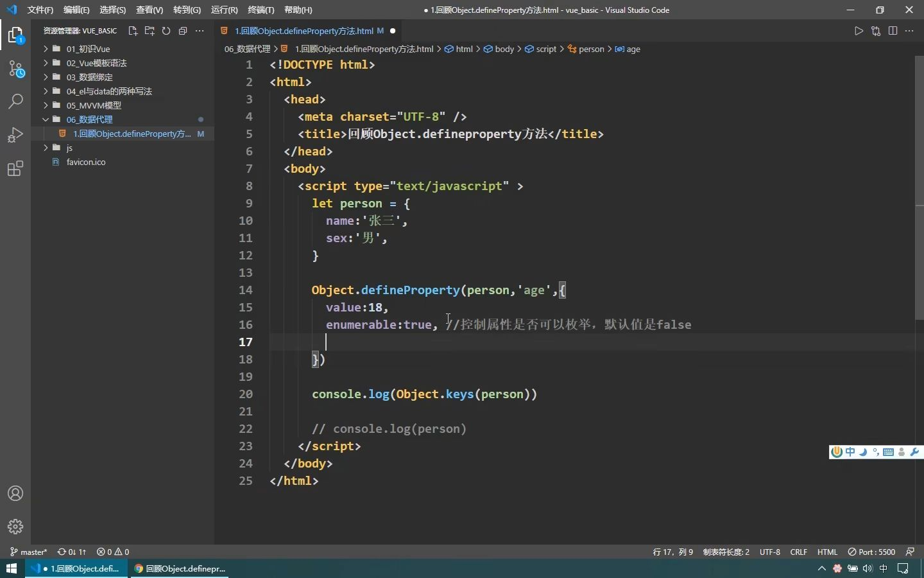Open editor more actions ellipsis
Image resolution: width=924 pixels, height=578 pixels.
pos(909,31)
